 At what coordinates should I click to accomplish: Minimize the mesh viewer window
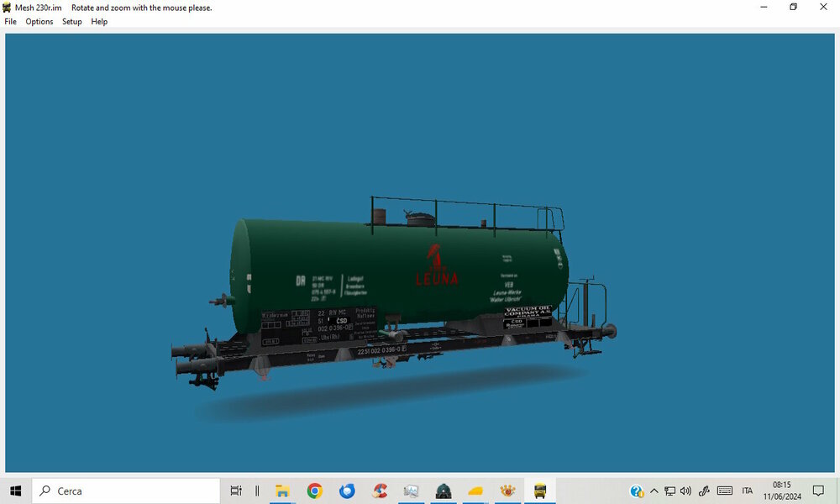pos(764,7)
